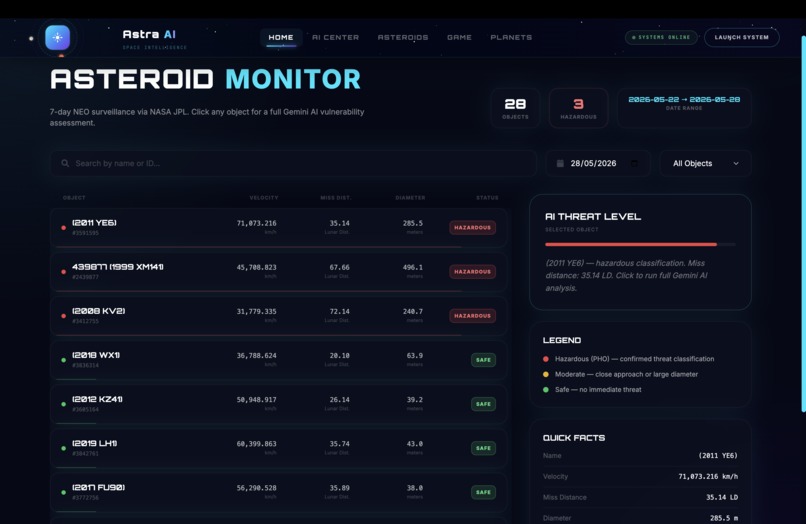Screen dimensions: 806x524
Task: Click the Astra AI brand name
Action: (x=149, y=34)
